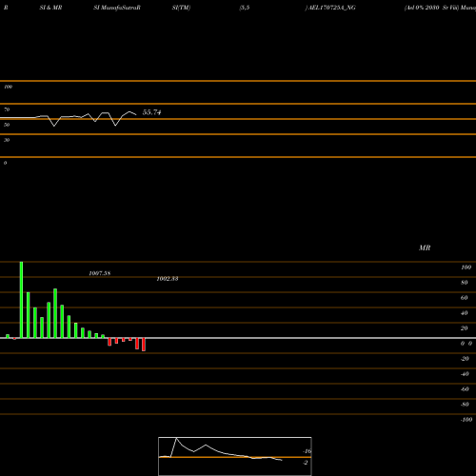This screenshot has width=476, height=476.
Task: Click the RSI 30 level label
Action: pyautogui.click(x=7, y=140)
